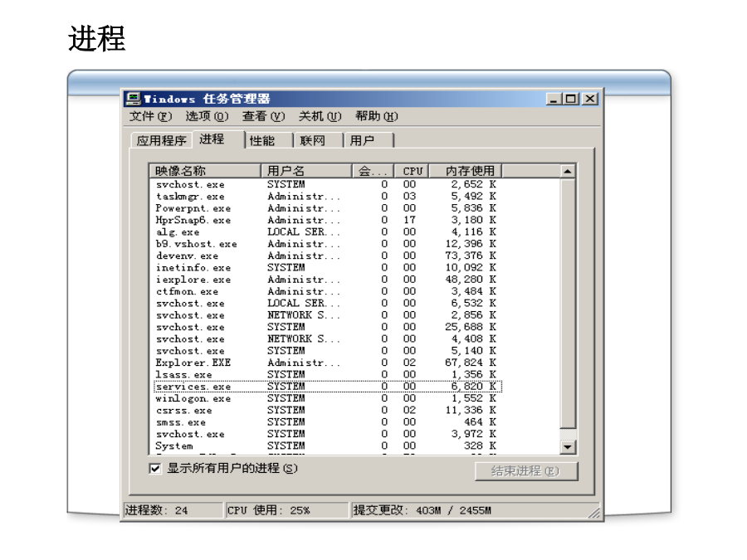Click the 会... session column header

[x=373, y=171]
